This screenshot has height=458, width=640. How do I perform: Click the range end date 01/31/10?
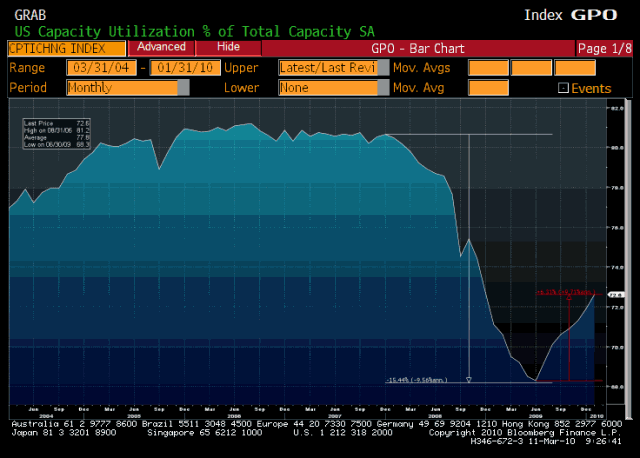point(183,68)
